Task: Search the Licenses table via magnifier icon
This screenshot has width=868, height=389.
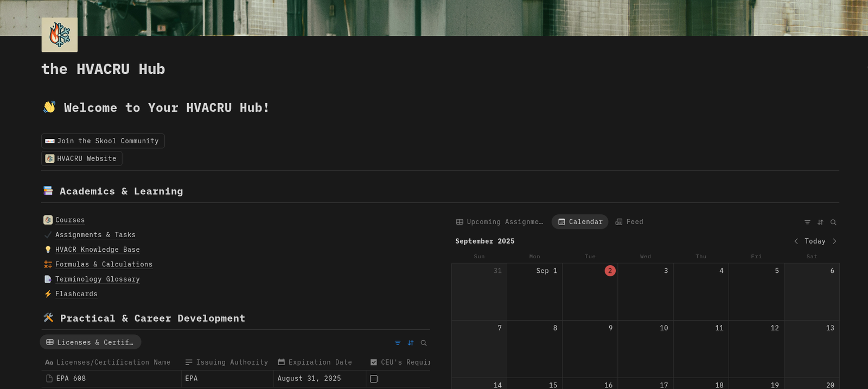Action: [424, 343]
